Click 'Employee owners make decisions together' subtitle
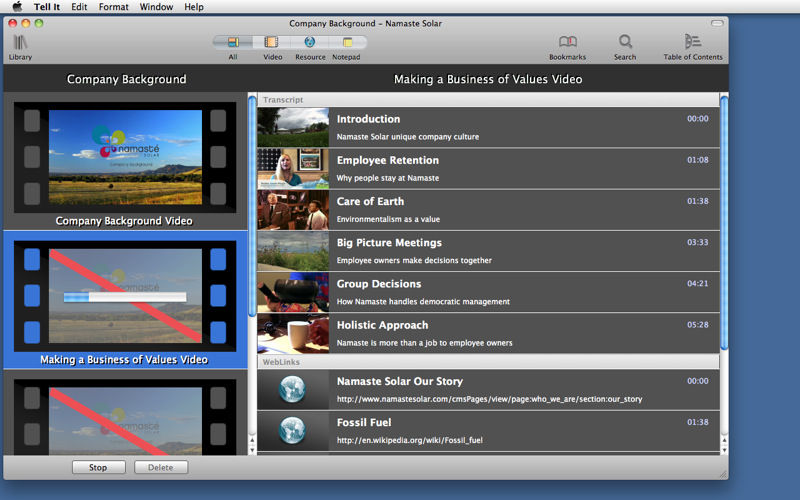The image size is (800, 500). (414, 260)
